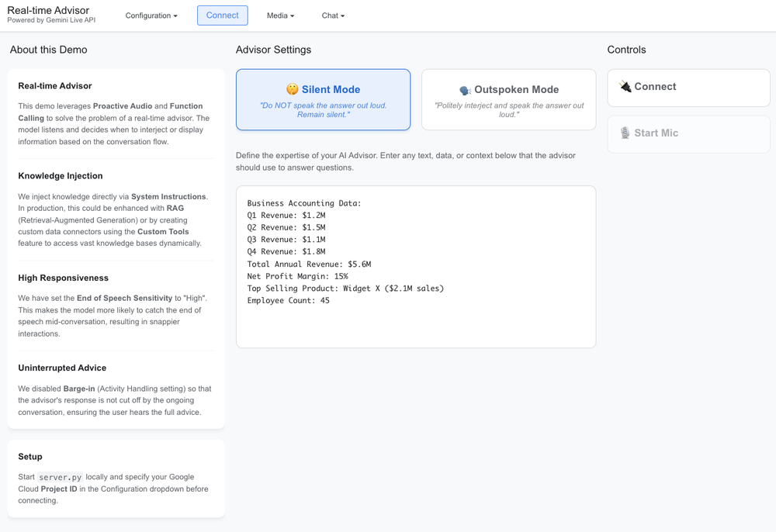Viewport: 776px width, 532px height.
Task: Click the Advisor Settings heading
Action: point(273,50)
